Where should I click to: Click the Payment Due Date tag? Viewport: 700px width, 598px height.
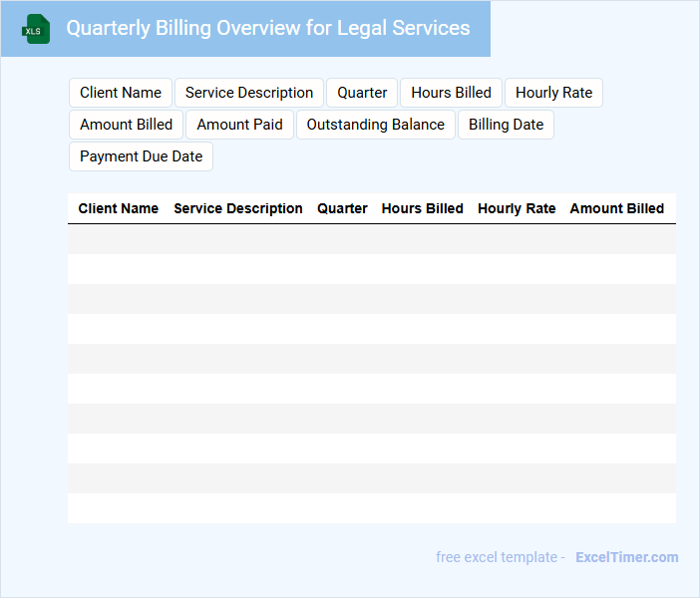point(141,156)
